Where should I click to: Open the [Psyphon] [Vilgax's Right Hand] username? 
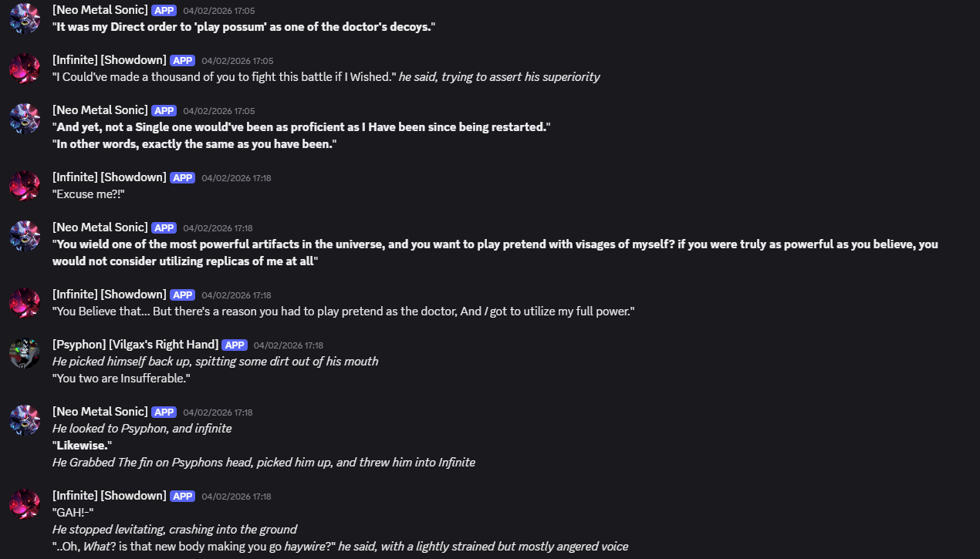[135, 345]
